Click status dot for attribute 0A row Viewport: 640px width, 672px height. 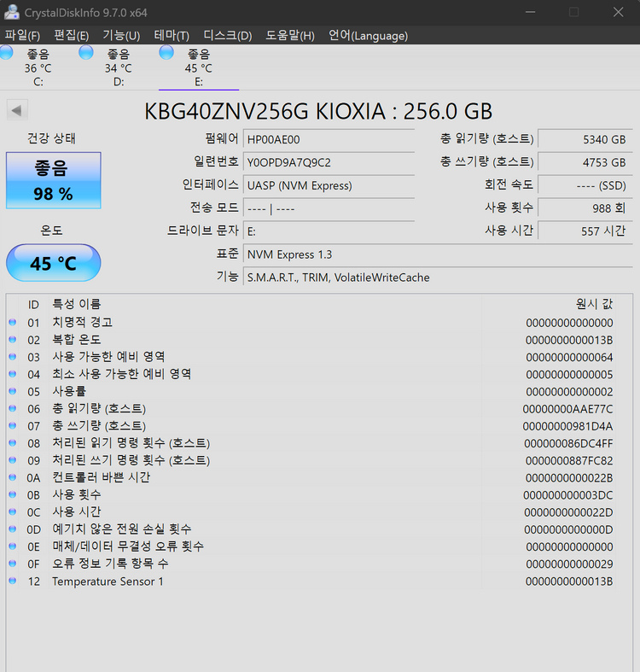point(13,477)
